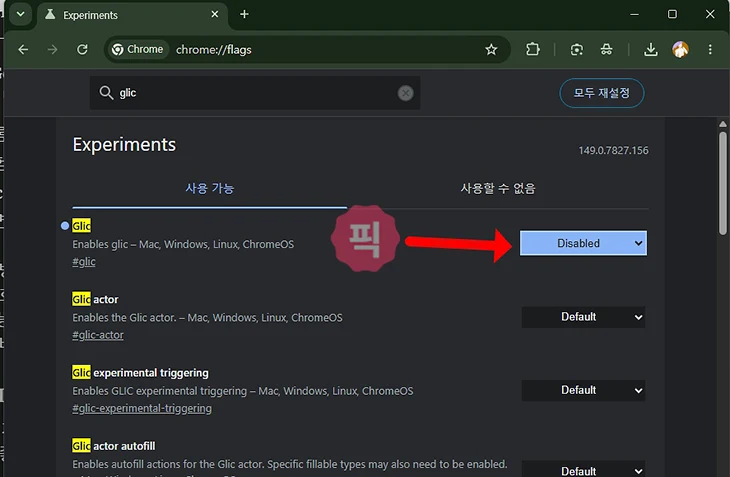Click 'Enables glic – Mac, Windows' description
This screenshot has height=477, width=730.
183,244
